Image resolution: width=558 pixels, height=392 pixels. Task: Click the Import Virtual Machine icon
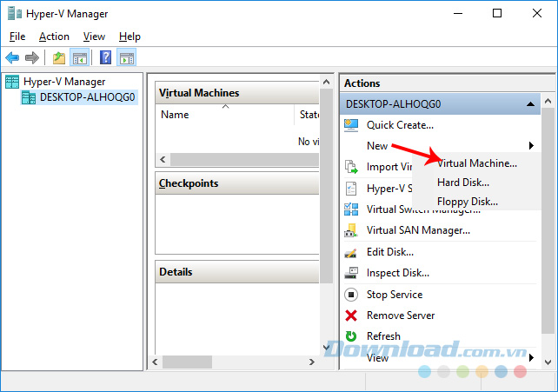pyautogui.click(x=351, y=167)
